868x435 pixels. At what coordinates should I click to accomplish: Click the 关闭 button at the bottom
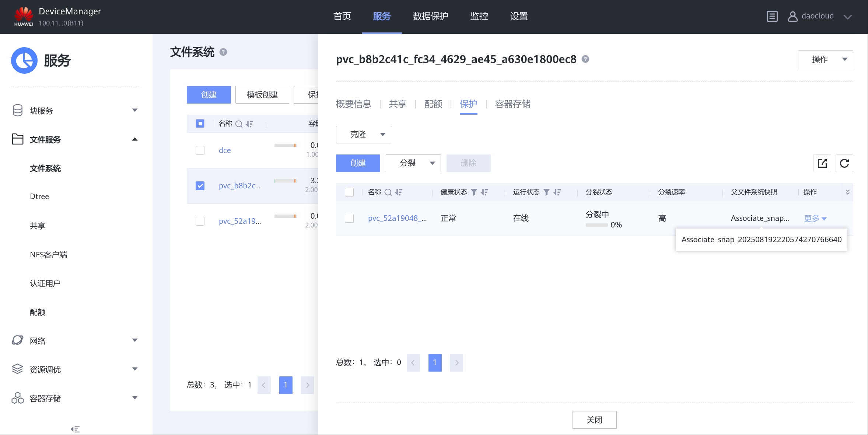pyautogui.click(x=594, y=420)
